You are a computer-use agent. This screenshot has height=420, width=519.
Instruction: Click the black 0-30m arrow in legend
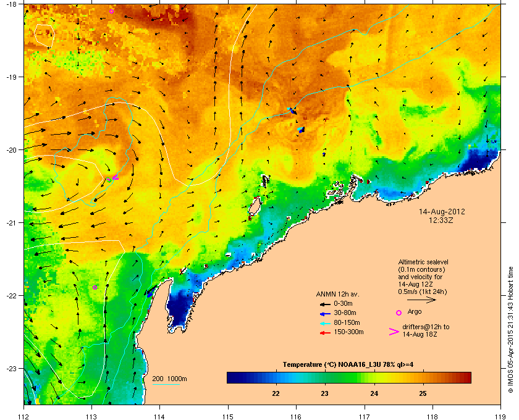(326, 304)
